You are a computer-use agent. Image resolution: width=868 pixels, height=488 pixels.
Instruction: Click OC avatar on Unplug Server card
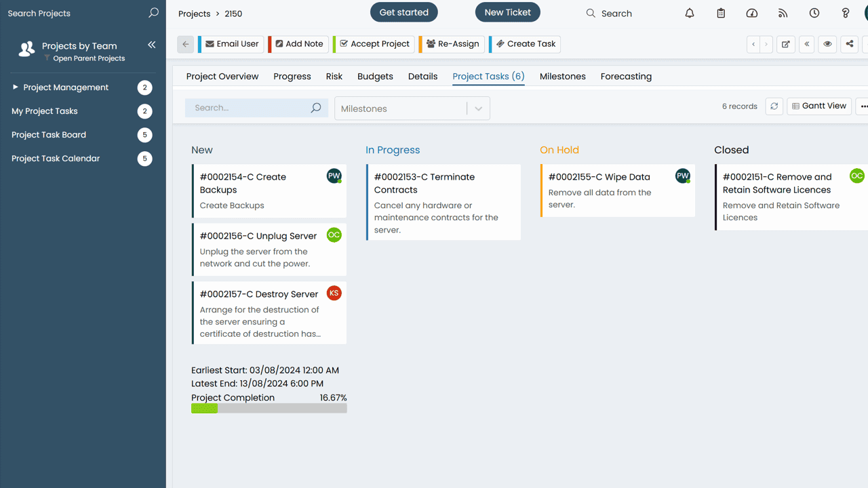point(334,235)
